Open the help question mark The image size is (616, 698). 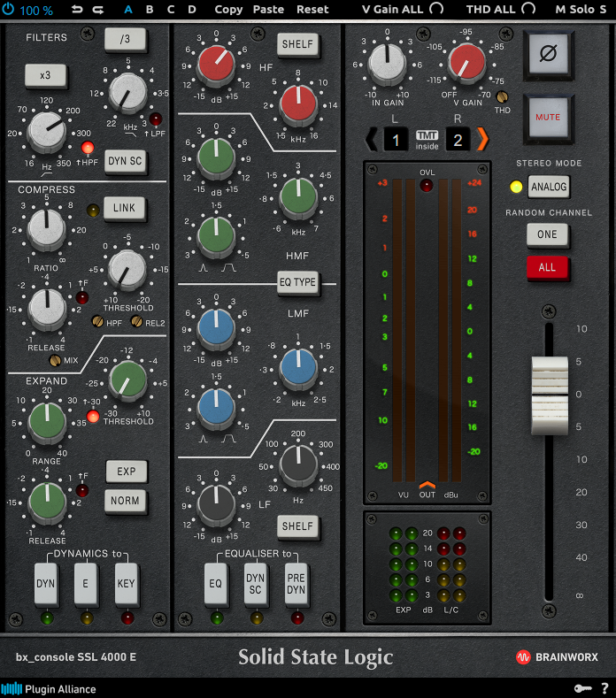pos(604,688)
